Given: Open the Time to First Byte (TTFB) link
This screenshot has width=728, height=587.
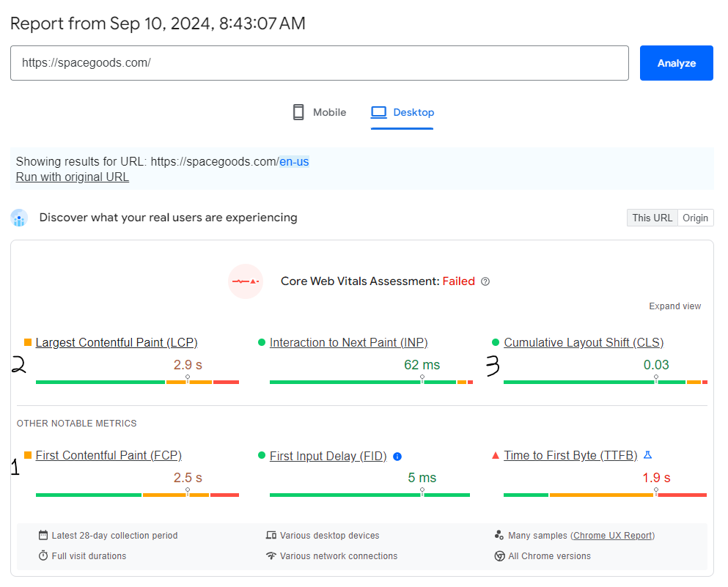Looking at the screenshot, I should (570, 455).
